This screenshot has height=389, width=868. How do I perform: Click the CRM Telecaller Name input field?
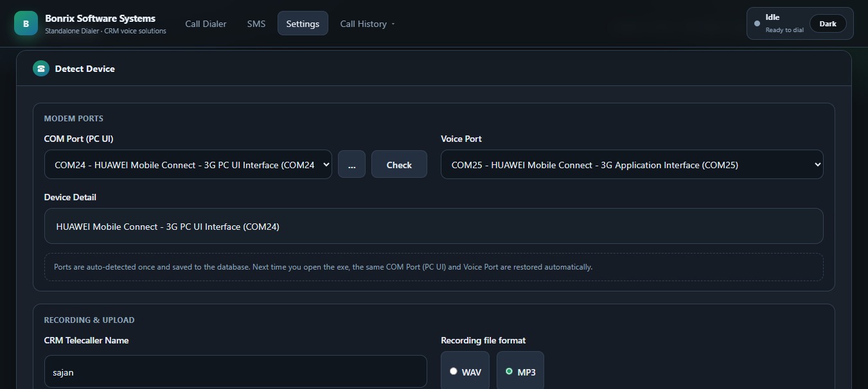(x=236, y=372)
